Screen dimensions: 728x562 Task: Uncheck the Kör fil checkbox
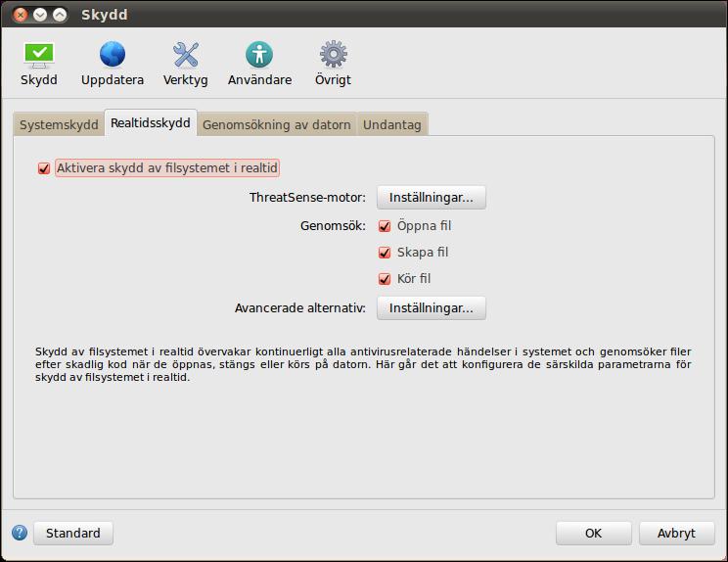[385, 279]
